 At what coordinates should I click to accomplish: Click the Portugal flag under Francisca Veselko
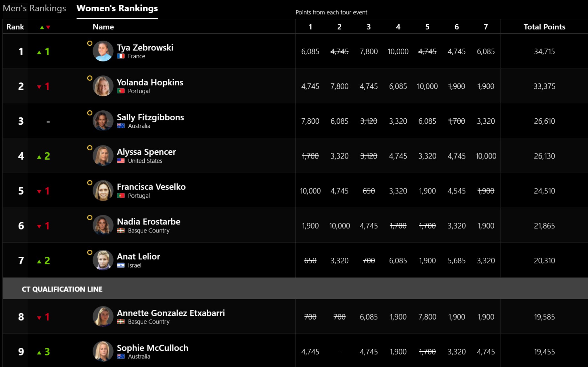(x=121, y=196)
